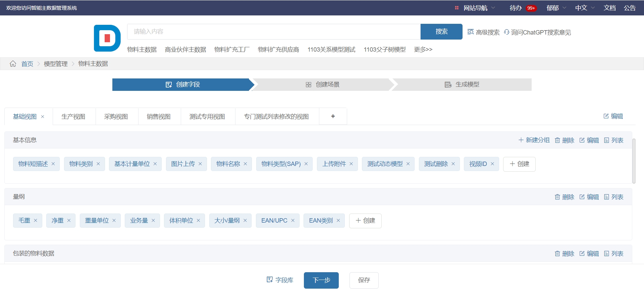Remove the 体积单位 field tag
Screen dimensions: 644x295
pos(198,221)
